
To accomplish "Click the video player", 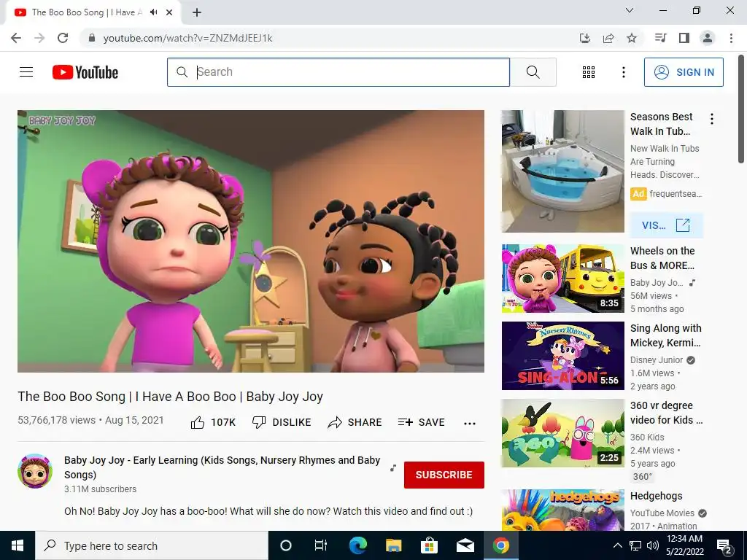I will [251, 241].
